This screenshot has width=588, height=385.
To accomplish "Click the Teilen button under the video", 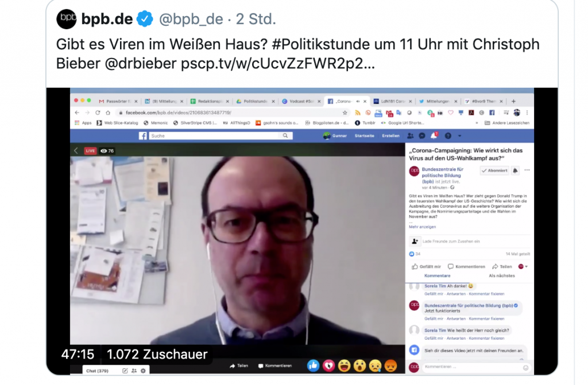I will click(x=239, y=365).
